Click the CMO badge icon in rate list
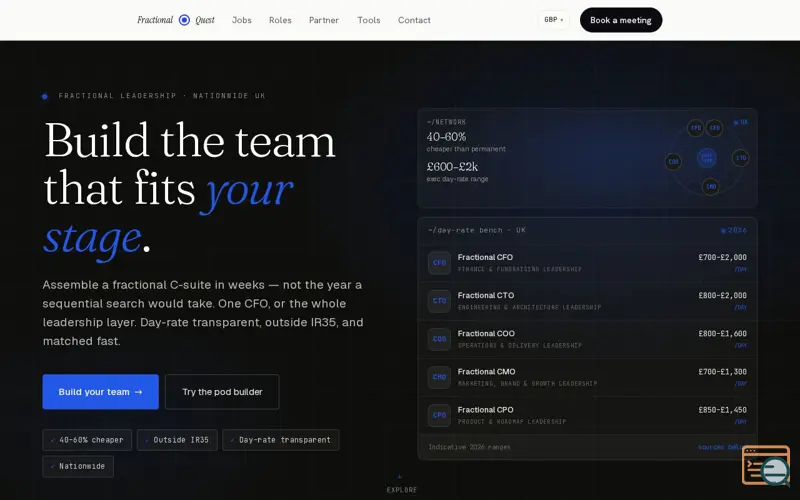 tap(439, 377)
